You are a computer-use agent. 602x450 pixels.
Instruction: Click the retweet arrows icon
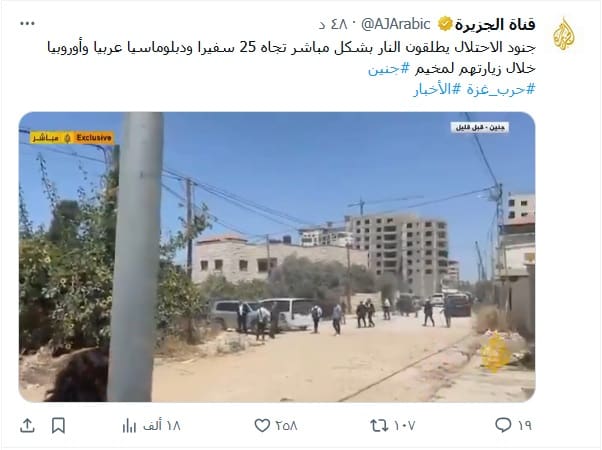point(379,425)
